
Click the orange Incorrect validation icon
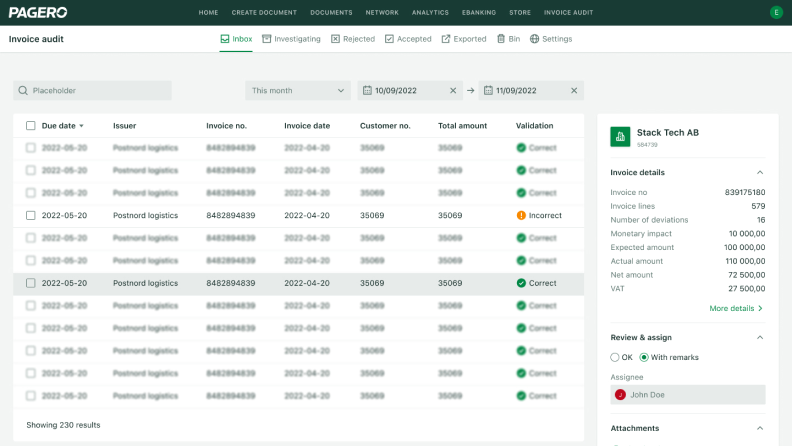click(521, 215)
